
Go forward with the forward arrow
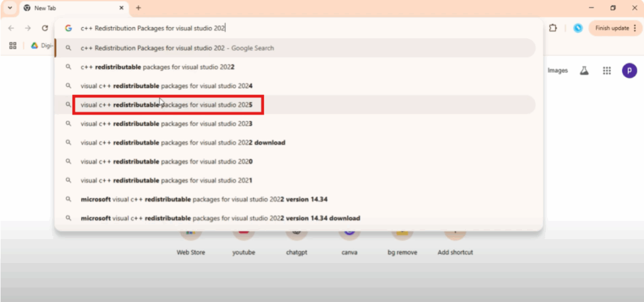(28, 28)
